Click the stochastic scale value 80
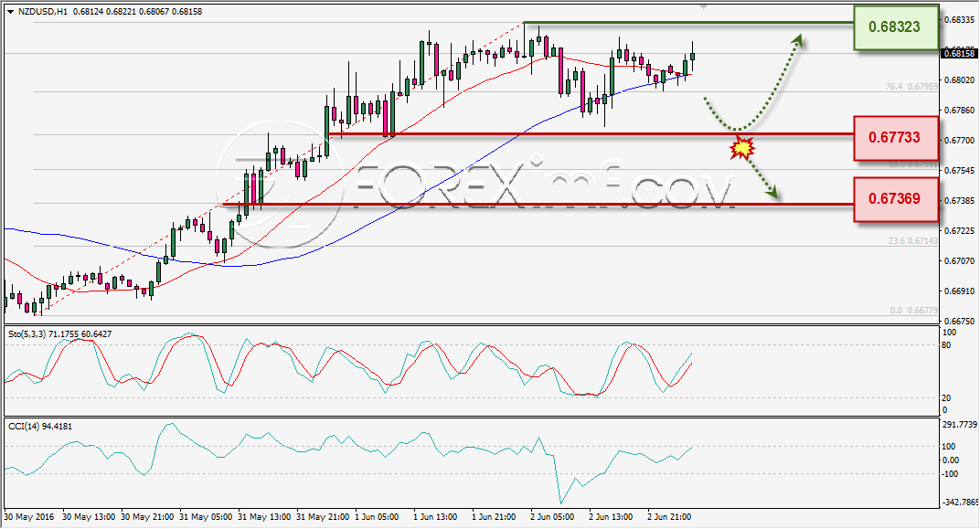Image resolution: width=980 pixels, height=529 pixels. [x=946, y=345]
